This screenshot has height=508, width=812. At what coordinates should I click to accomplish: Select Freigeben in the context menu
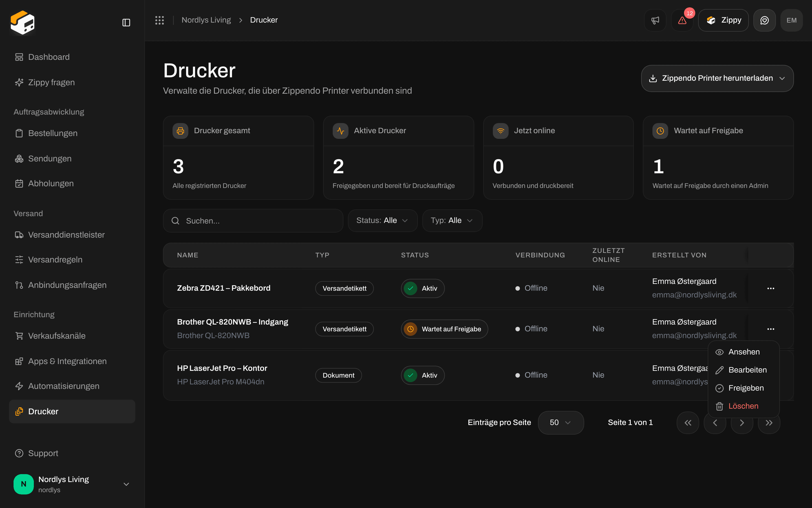coord(743,388)
